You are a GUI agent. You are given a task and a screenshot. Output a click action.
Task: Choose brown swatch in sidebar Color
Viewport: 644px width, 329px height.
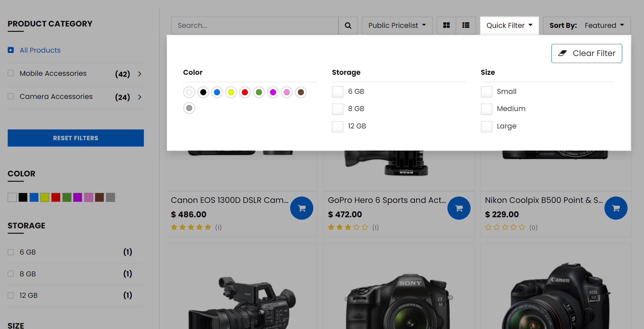tap(99, 198)
